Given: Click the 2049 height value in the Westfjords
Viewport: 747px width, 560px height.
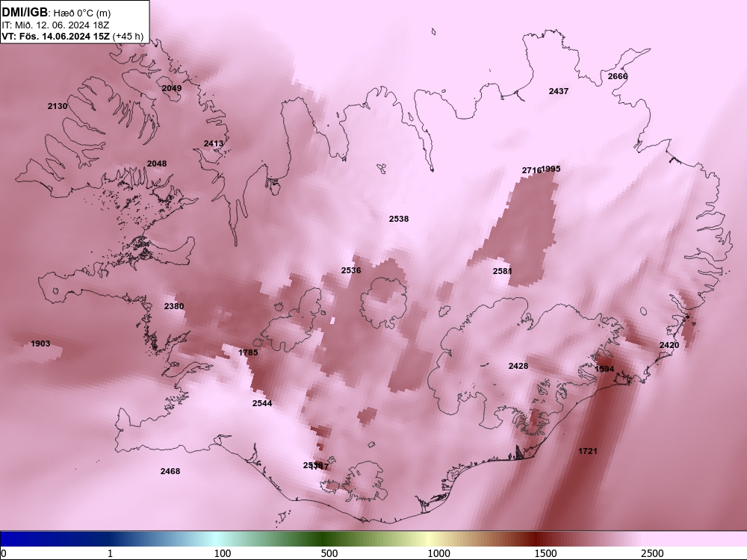Looking at the screenshot, I should (x=172, y=88).
